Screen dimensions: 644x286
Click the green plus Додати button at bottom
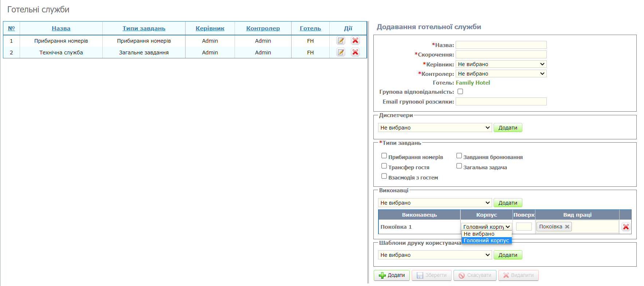coord(392,275)
